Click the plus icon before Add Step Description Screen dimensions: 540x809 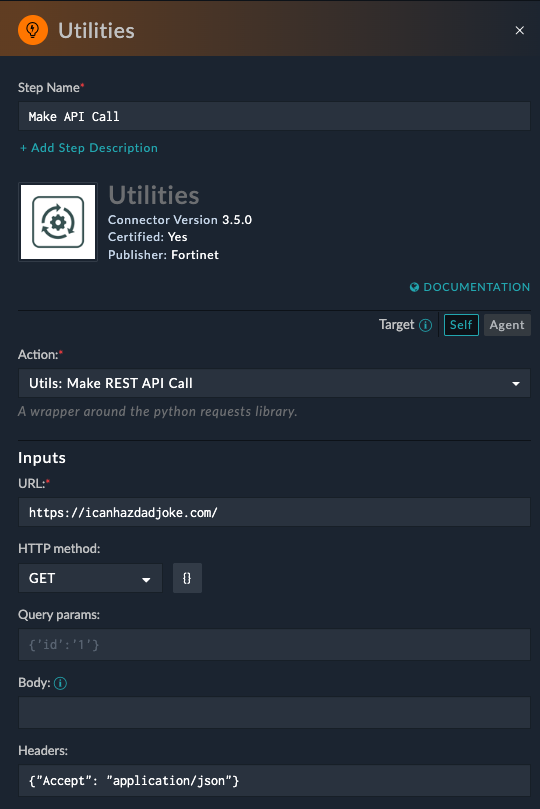(x=23, y=149)
